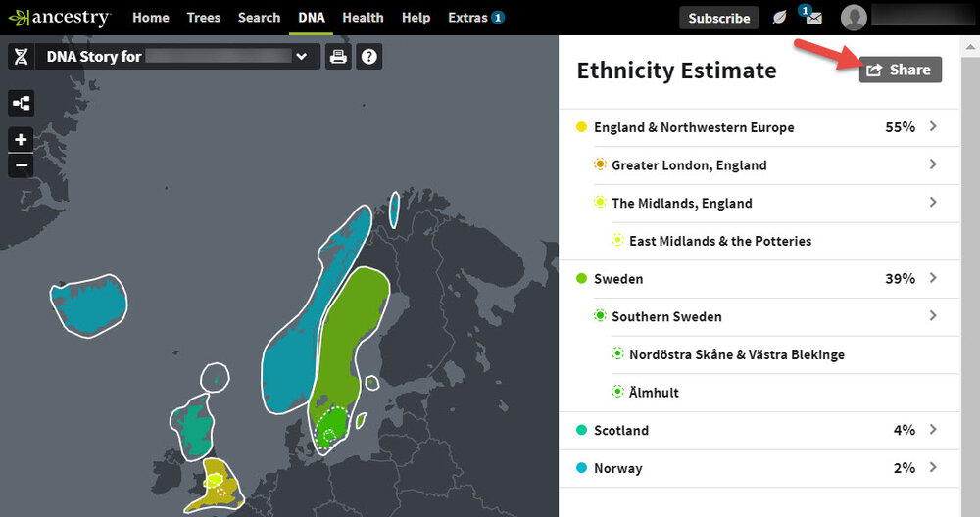Select East Midlands & the Potteries

point(720,241)
